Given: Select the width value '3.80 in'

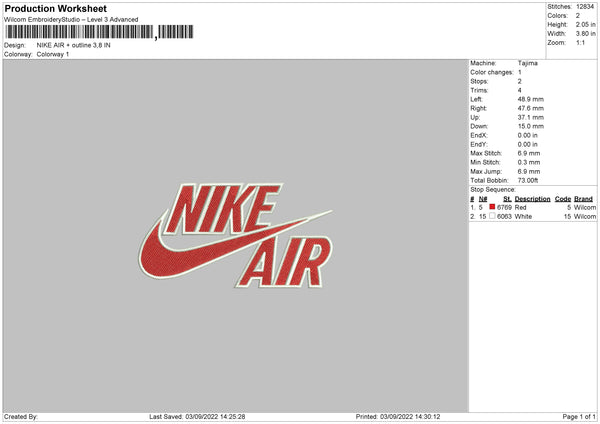Looking at the screenshot, I should 586,34.
